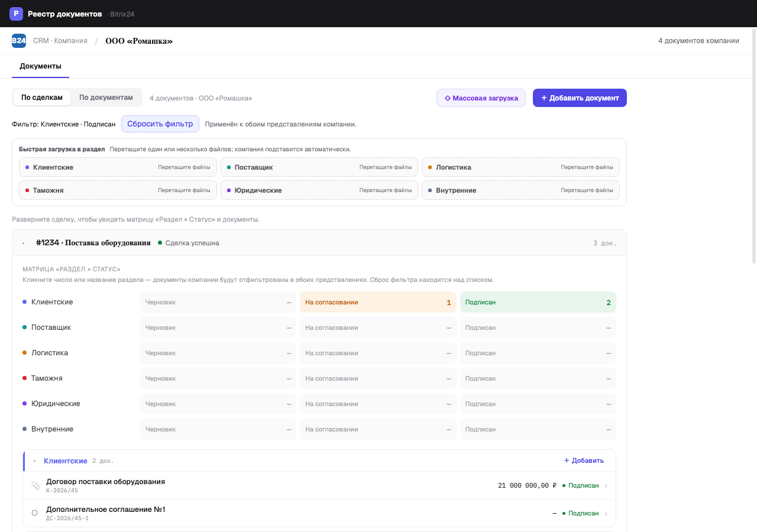Click circle icon beside Дополнительное соглашение №1

34,513
